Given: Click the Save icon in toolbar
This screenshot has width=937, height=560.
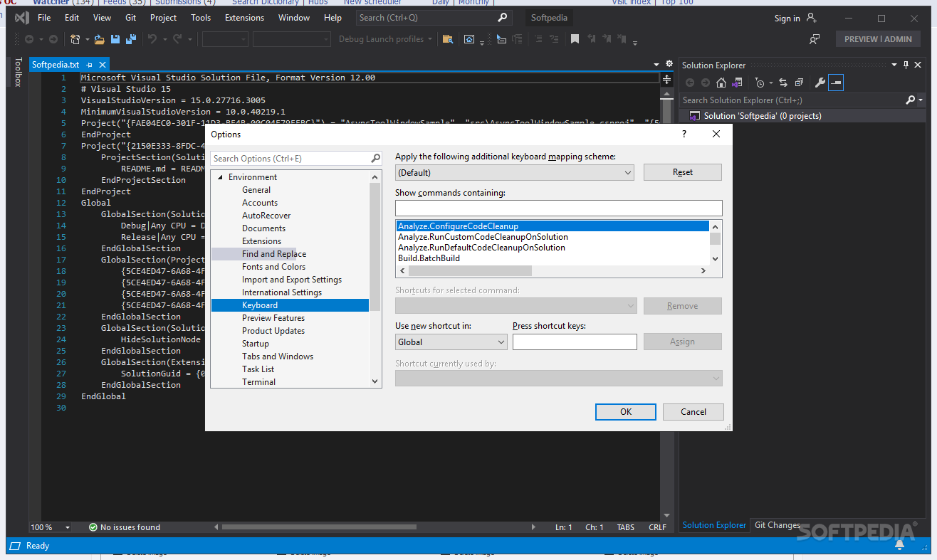Looking at the screenshot, I should coord(116,39).
